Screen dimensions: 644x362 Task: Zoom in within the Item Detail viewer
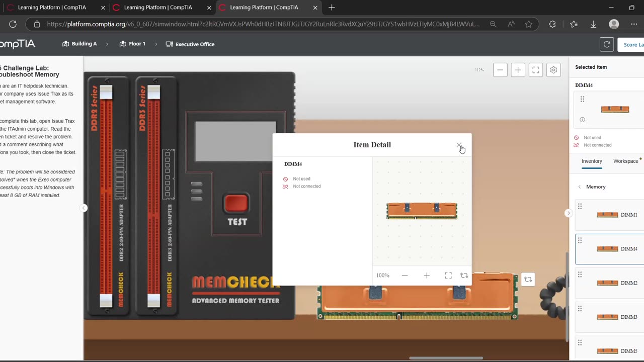click(x=427, y=276)
